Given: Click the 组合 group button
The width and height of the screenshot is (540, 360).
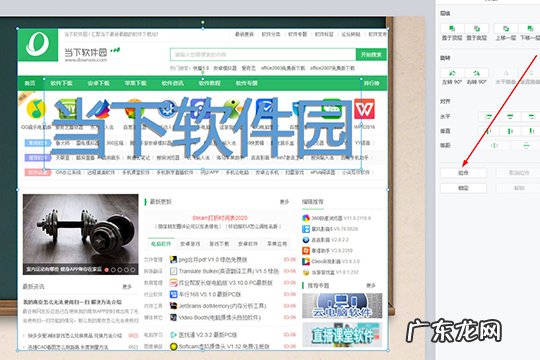Looking at the screenshot, I should 463,173.
